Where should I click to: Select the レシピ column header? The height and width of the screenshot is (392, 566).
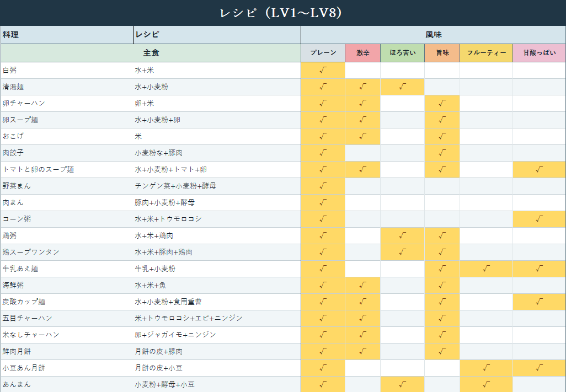click(217, 35)
